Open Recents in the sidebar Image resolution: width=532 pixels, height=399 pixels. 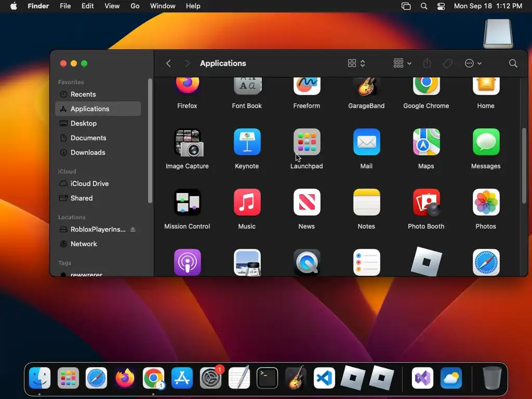pyautogui.click(x=98, y=95)
